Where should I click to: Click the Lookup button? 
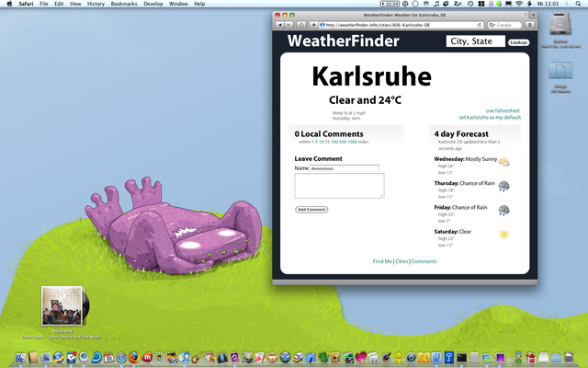pyautogui.click(x=518, y=42)
